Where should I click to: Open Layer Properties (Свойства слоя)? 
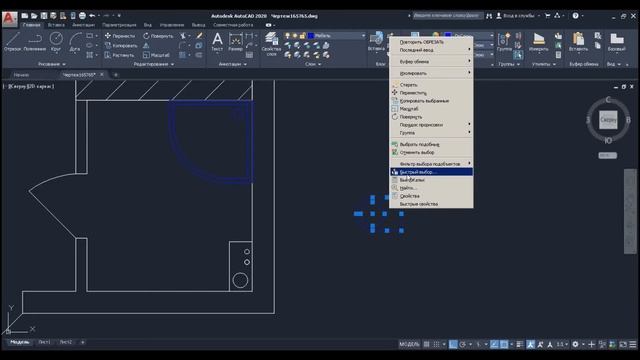(x=271, y=44)
